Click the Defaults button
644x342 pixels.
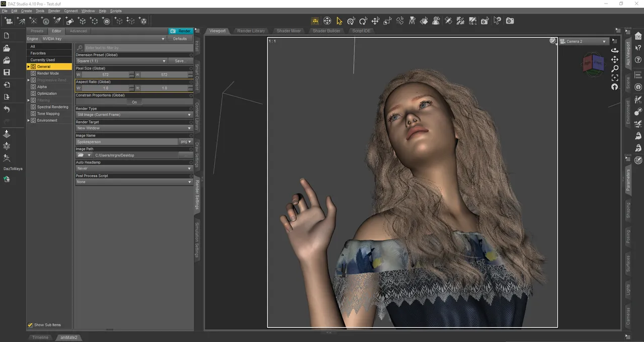click(x=180, y=39)
